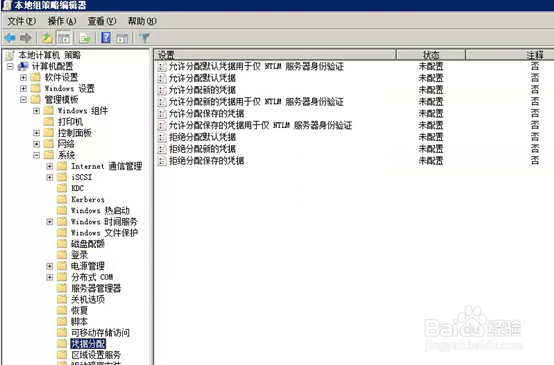Select 允许分配新的凭据用于仅 NTLM 服务器身份验证
Image resolution: width=554 pixels, height=365 pixels.
click(x=256, y=102)
